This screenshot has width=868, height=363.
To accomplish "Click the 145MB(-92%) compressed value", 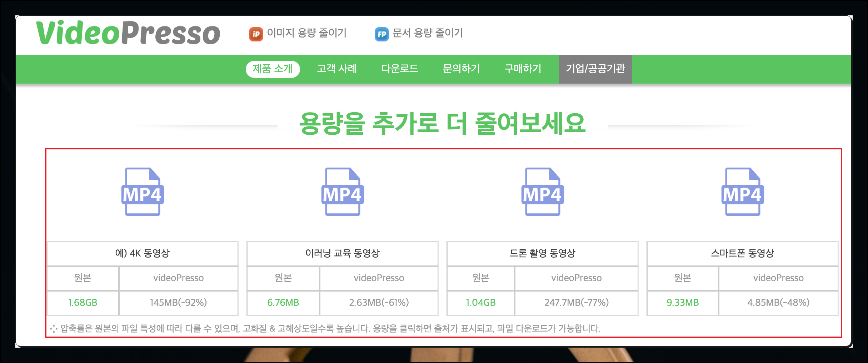I will tap(178, 303).
